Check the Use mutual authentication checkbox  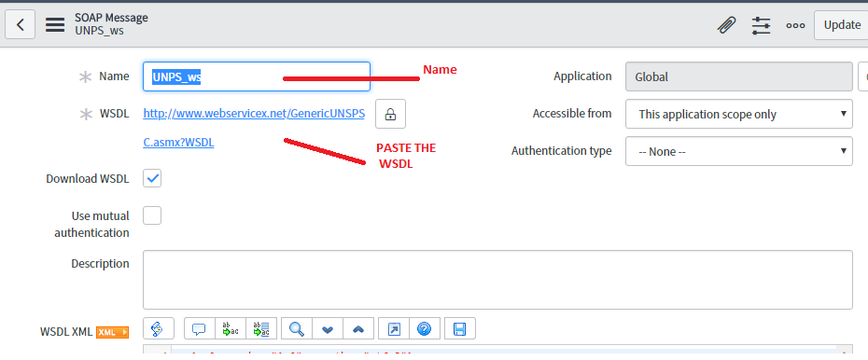point(152,215)
